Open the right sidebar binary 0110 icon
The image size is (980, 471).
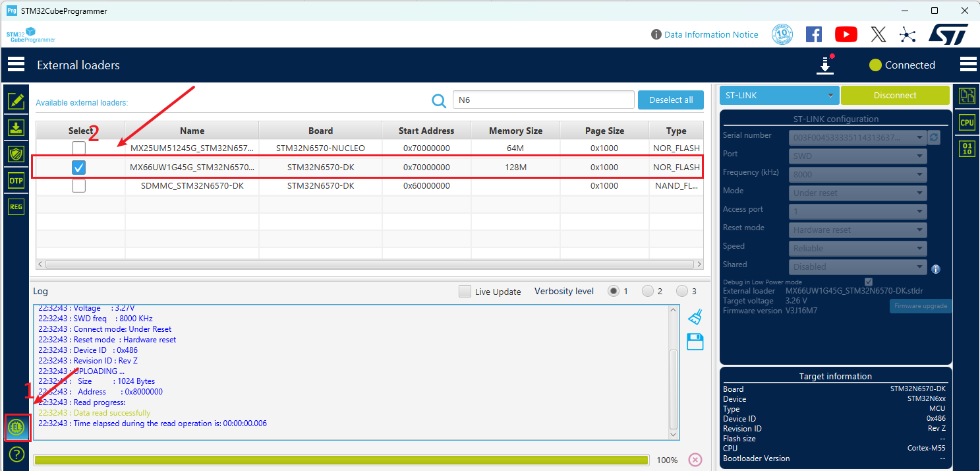tap(967, 148)
